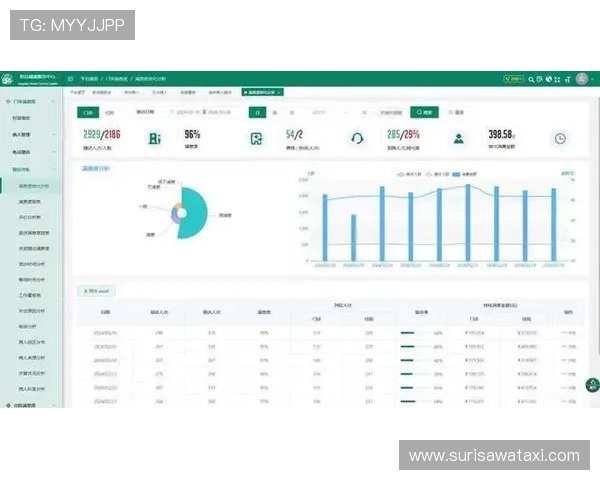
Task: Click the person icon beside 285/29% stat
Action: point(458,139)
